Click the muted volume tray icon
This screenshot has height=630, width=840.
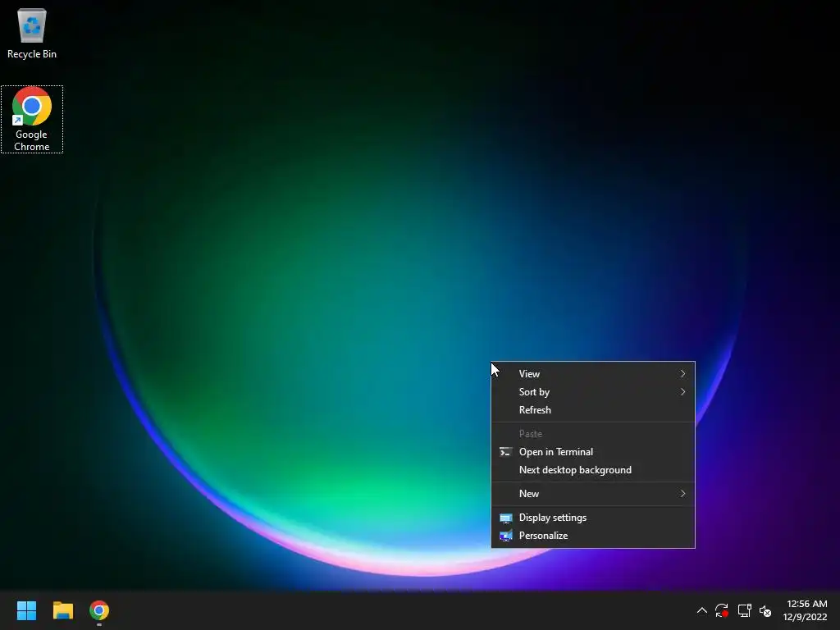click(765, 610)
